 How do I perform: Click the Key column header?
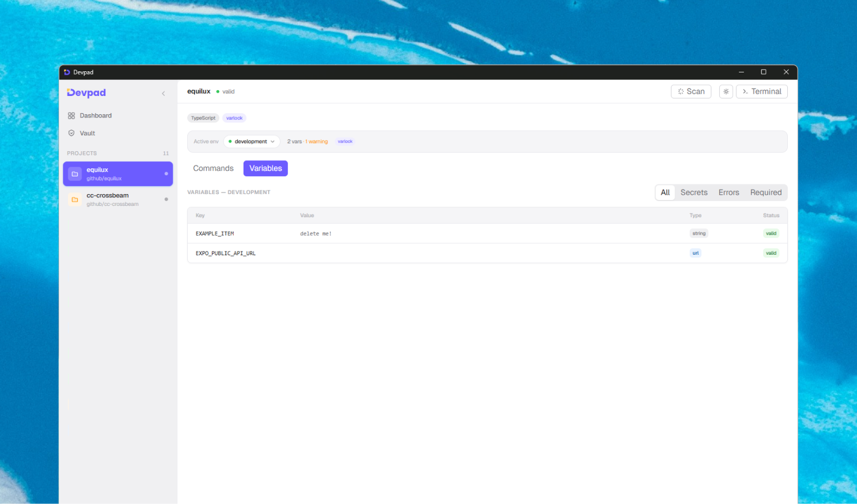point(200,216)
